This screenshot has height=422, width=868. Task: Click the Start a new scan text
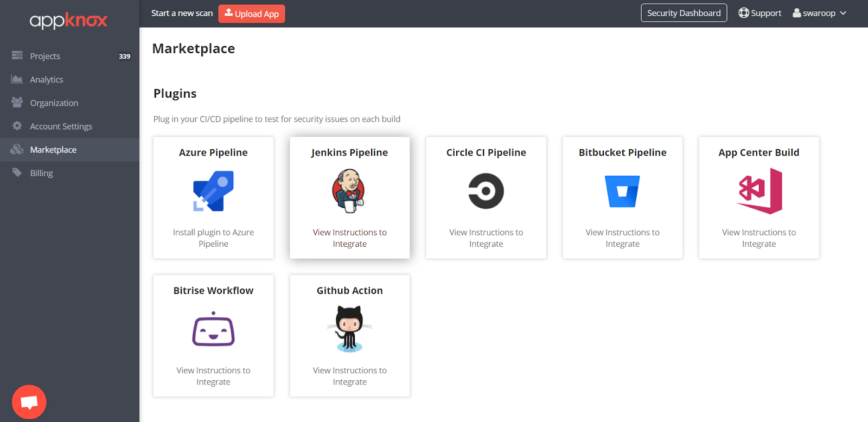(182, 13)
